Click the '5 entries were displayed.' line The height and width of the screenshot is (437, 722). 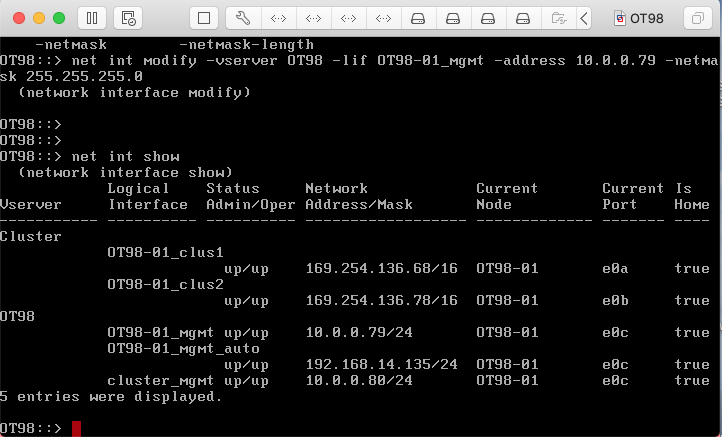pyautogui.click(x=111, y=396)
